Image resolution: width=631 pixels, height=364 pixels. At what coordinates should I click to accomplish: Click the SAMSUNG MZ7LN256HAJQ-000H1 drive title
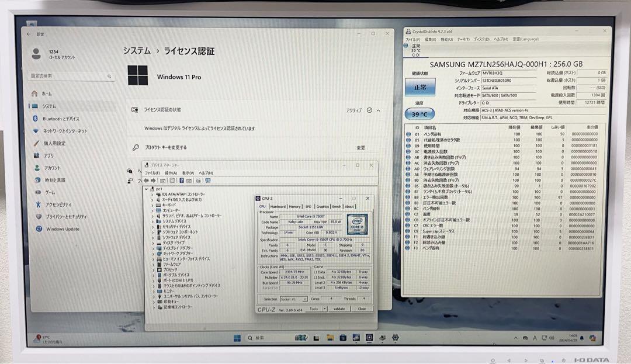click(x=506, y=64)
